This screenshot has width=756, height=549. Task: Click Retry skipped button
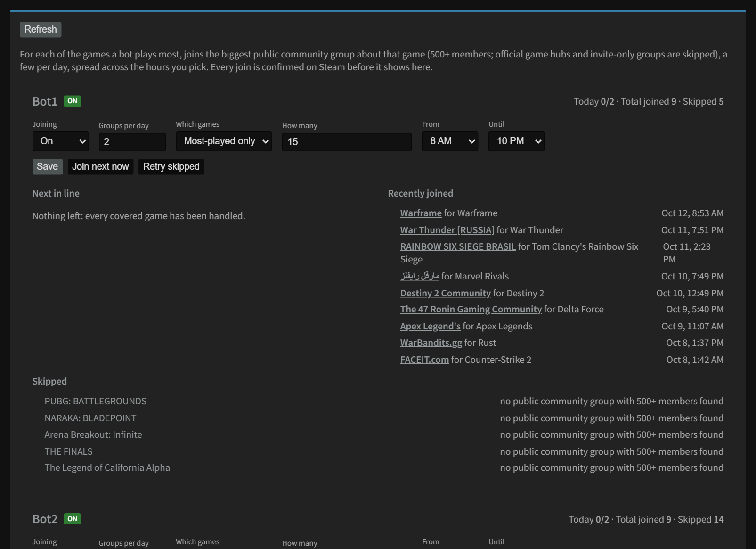[x=171, y=166]
